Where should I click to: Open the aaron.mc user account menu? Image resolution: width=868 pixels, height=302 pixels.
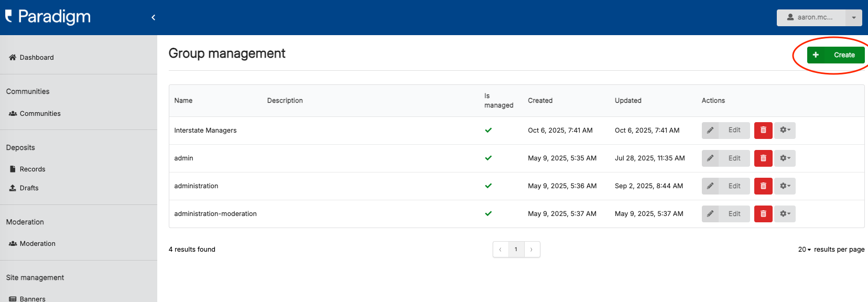[x=819, y=17]
